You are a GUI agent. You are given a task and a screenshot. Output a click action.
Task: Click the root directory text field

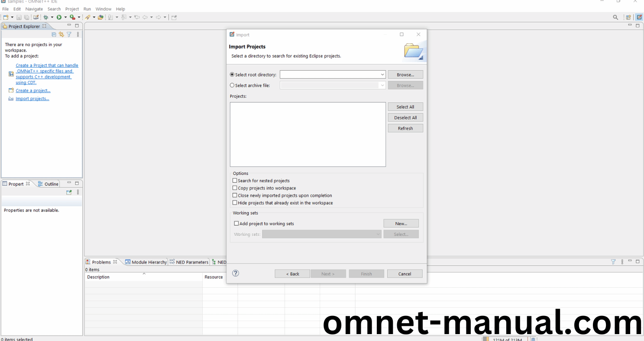[x=330, y=74]
